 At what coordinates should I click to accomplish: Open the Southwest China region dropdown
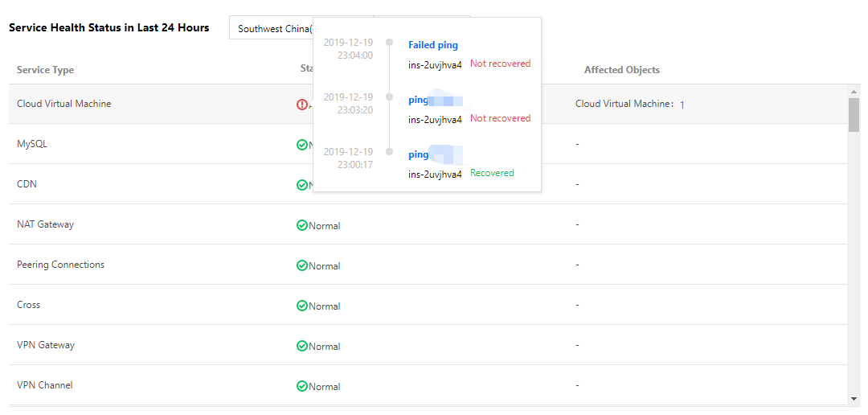[273, 29]
